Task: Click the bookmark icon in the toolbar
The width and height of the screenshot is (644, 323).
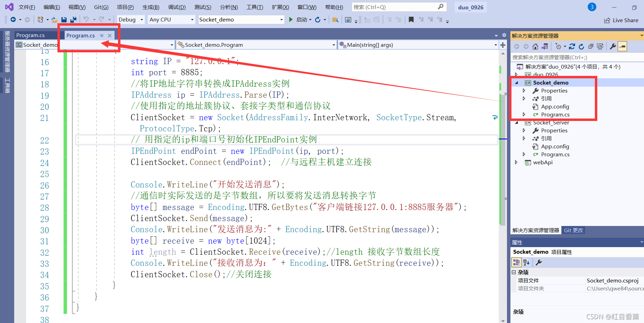Action: click(411, 20)
